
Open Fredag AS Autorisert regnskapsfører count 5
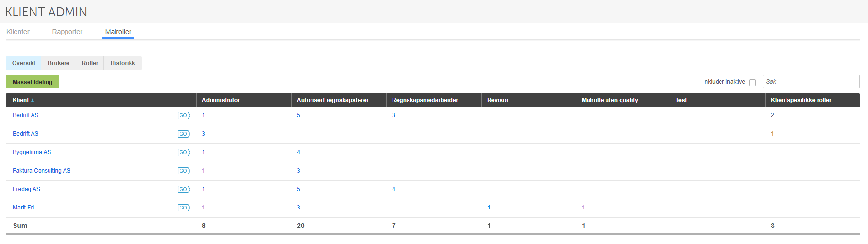[298, 189]
